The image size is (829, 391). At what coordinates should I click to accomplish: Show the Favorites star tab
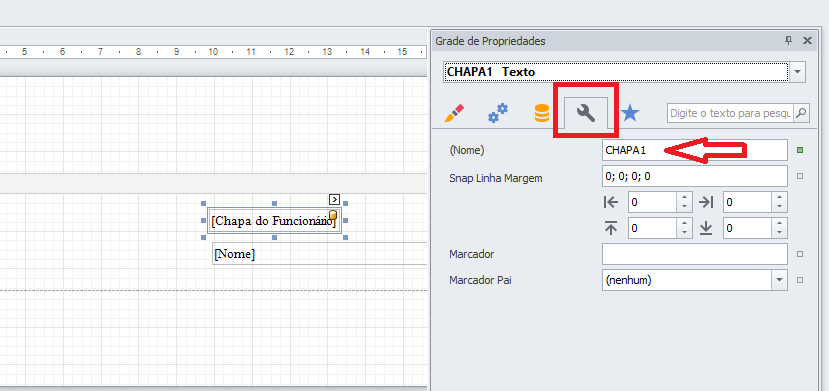point(630,113)
